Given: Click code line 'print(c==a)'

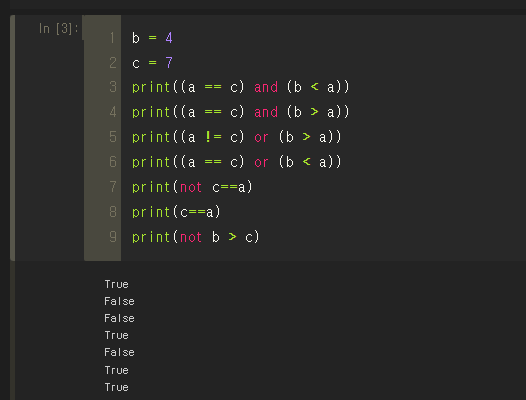Looking at the screenshot, I should click(176, 212).
